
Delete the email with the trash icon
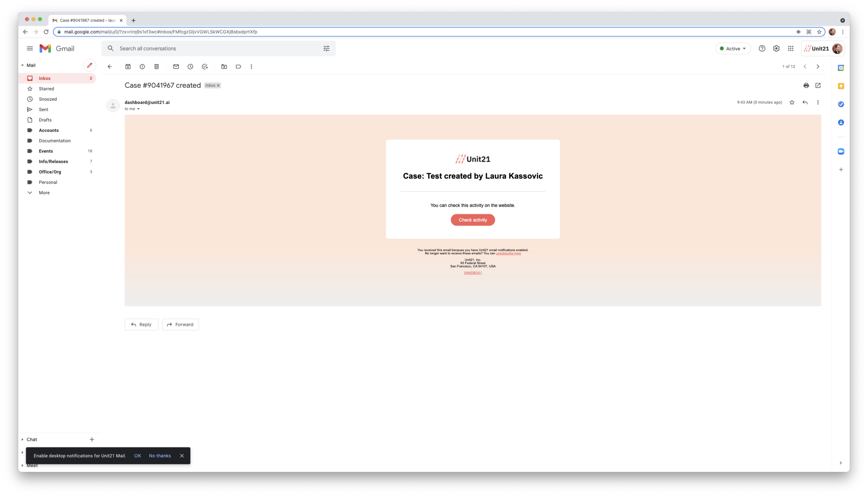pyautogui.click(x=156, y=66)
